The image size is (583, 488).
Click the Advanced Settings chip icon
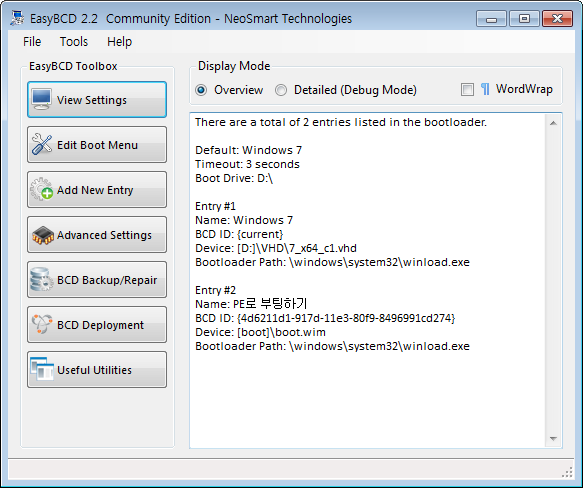pyautogui.click(x=42, y=235)
